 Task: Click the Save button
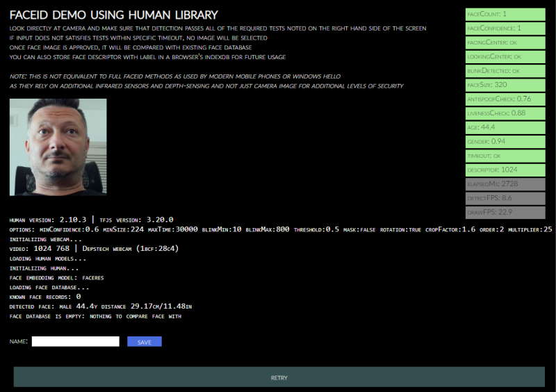144,341
